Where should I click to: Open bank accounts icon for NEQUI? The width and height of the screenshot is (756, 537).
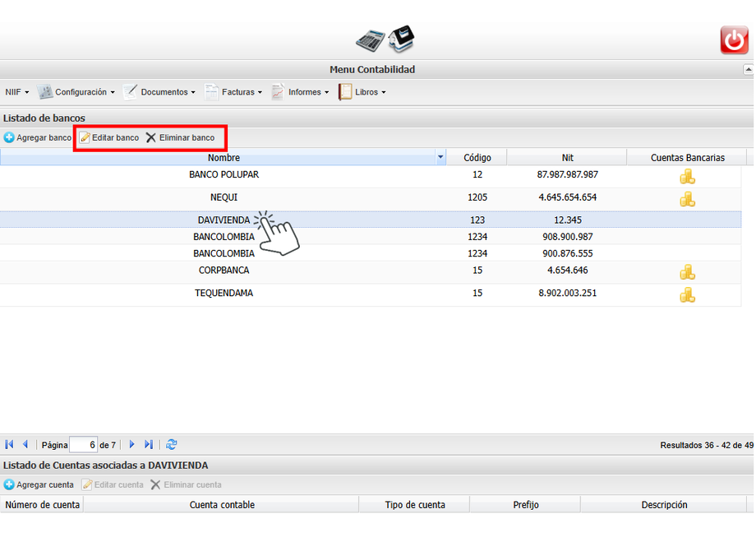[688, 199]
